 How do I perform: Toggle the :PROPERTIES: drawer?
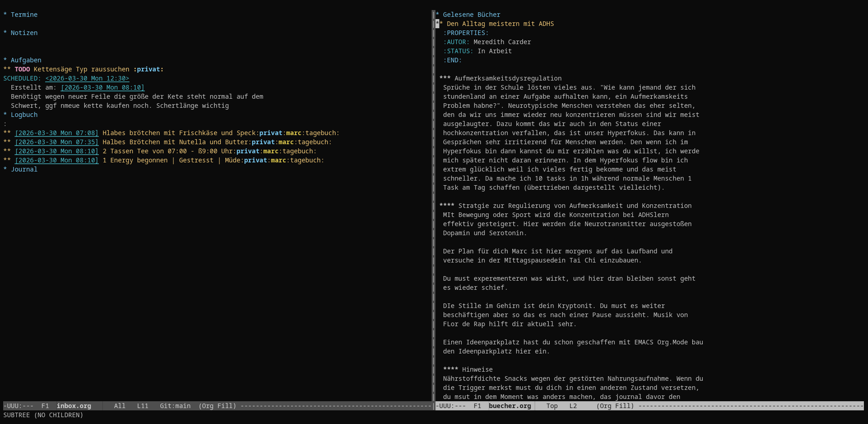(x=465, y=33)
